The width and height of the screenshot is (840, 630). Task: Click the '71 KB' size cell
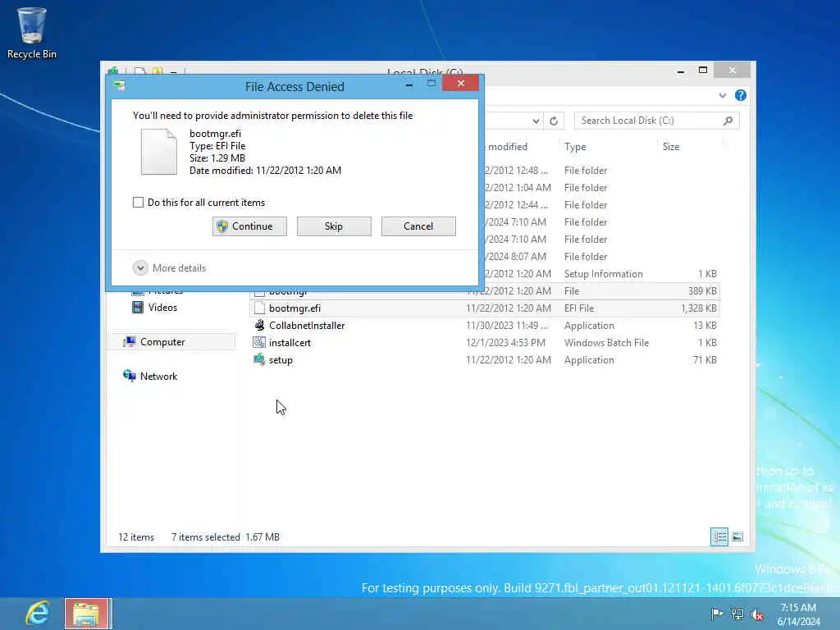coord(705,359)
